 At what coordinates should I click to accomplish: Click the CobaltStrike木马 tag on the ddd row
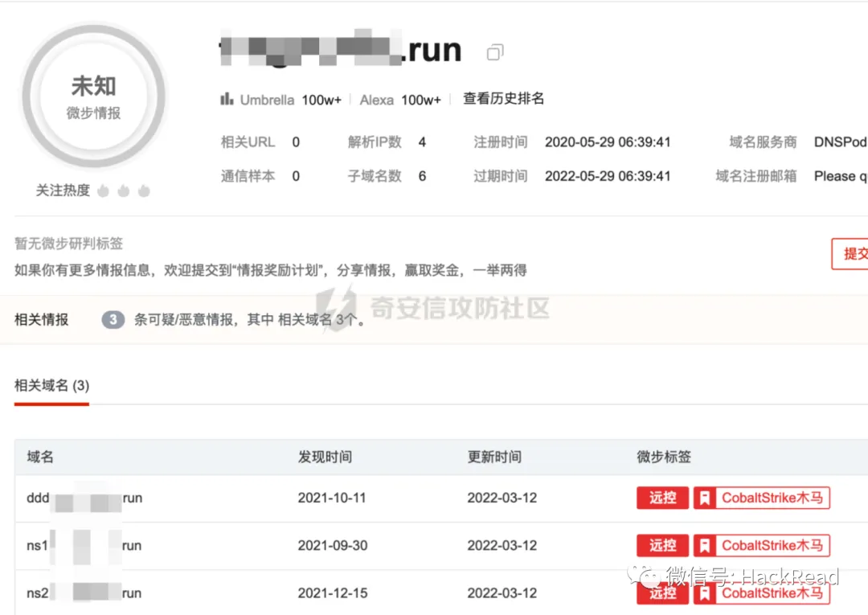(x=772, y=498)
